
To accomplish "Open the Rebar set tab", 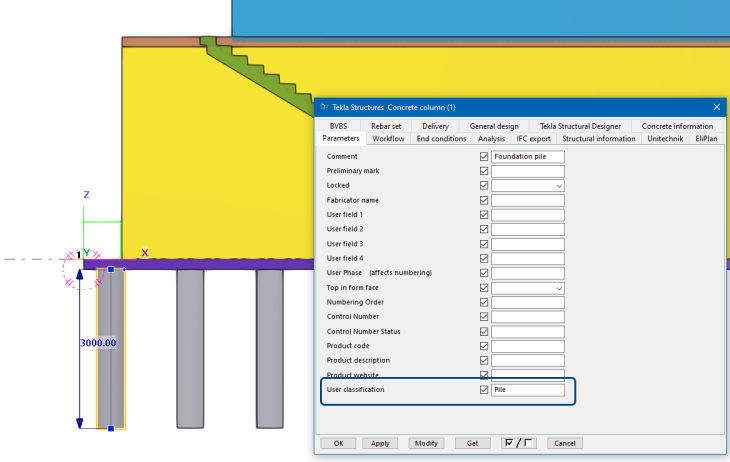I will pos(386,126).
